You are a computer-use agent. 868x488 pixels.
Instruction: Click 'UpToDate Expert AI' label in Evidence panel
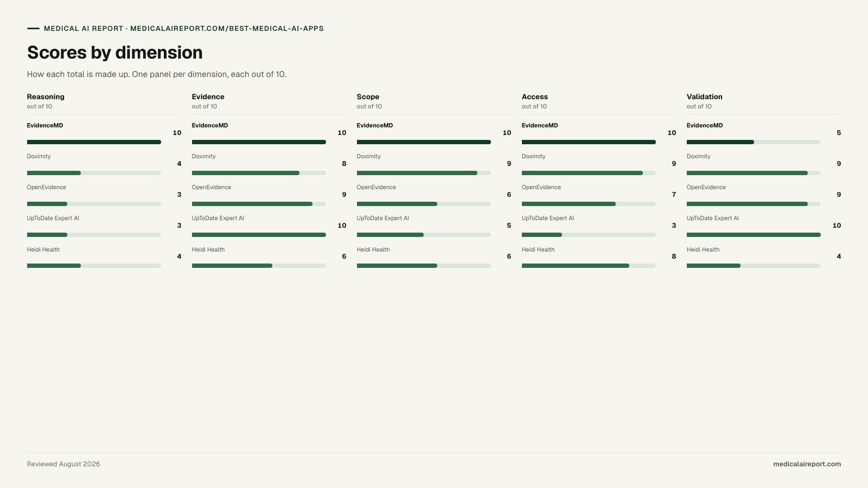click(x=218, y=218)
